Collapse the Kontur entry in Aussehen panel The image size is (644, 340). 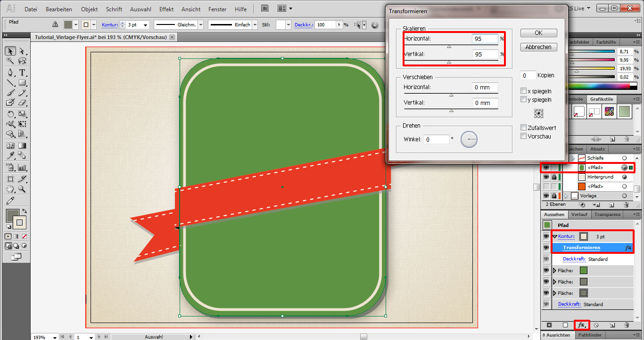point(555,236)
